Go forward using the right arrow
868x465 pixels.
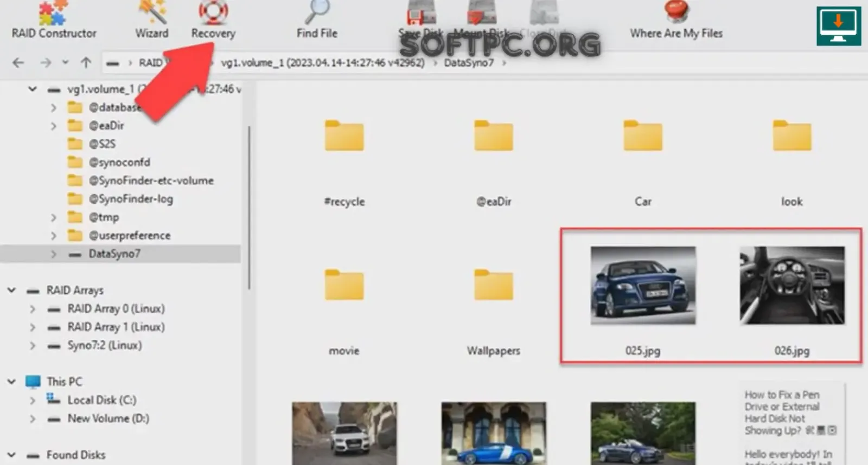click(x=46, y=63)
